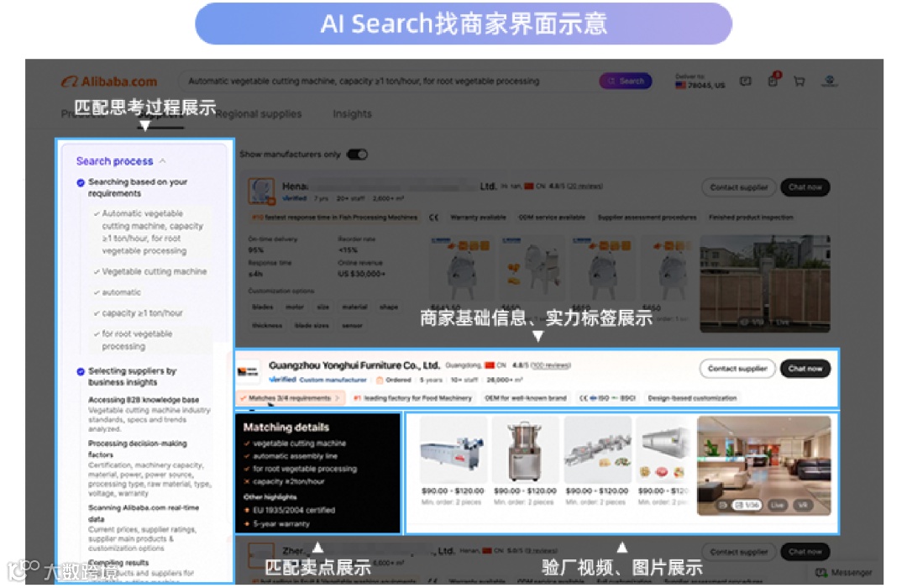Click the Live button on showroom thumbnail

point(777,505)
